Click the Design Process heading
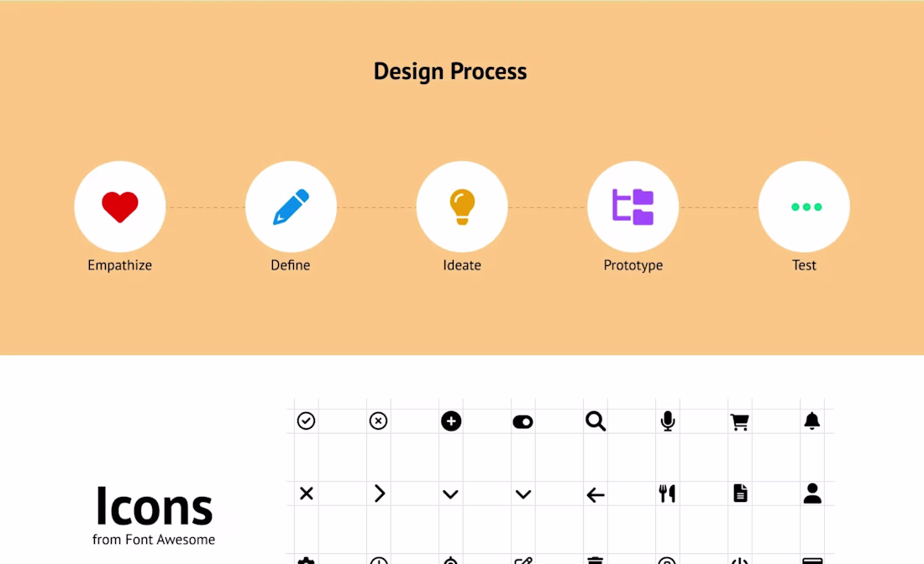924x564 pixels. pos(450,71)
